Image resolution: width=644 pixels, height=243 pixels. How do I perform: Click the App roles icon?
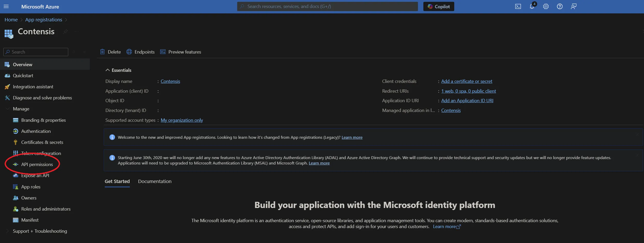tap(16, 187)
